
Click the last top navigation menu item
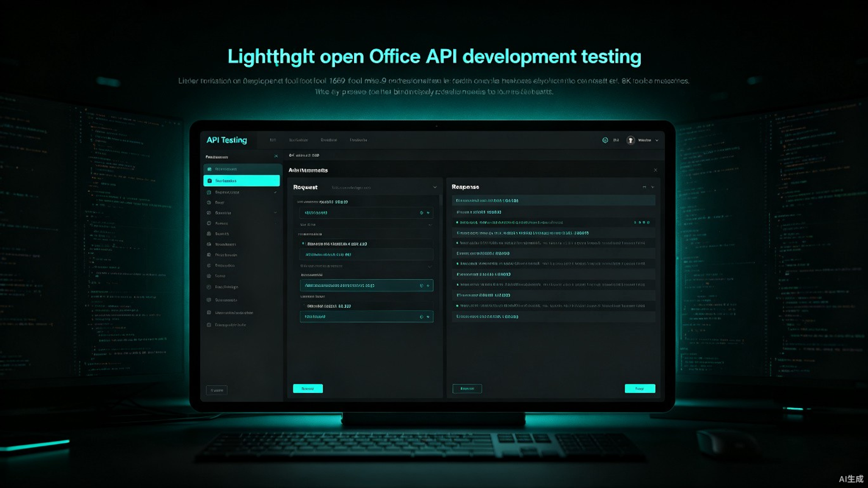click(x=358, y=140)
